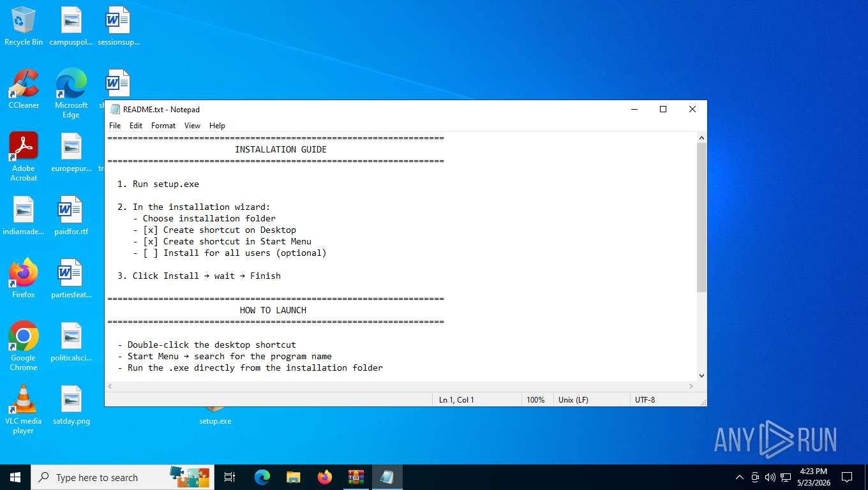Select the satday.png image file
The height and width of the screenshot is (490, 868).
71,405
